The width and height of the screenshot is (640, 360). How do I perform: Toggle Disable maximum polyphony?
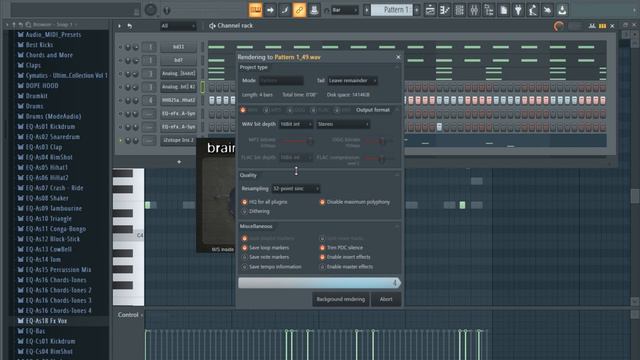pyautogui.click(x=322, y=202)
